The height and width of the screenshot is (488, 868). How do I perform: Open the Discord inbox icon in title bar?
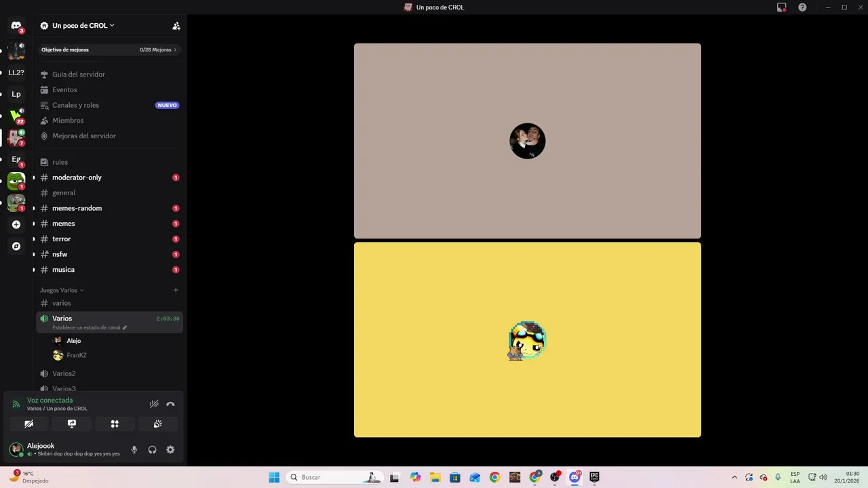(x=782, y=7)
